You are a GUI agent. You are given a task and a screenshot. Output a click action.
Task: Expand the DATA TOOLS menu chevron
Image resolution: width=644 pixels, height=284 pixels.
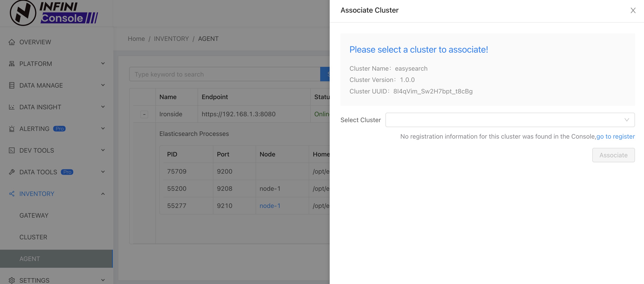coord(103,172)
